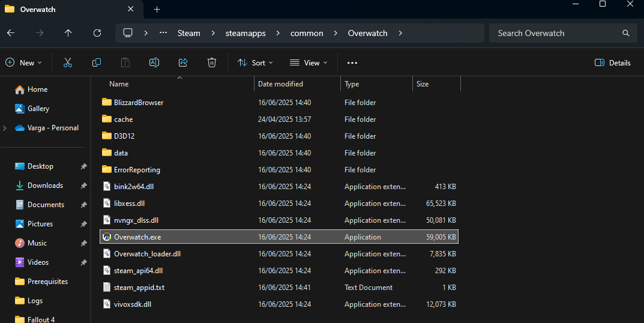
Task: Click the Paste clipboard icon
Action: [125, 62]
